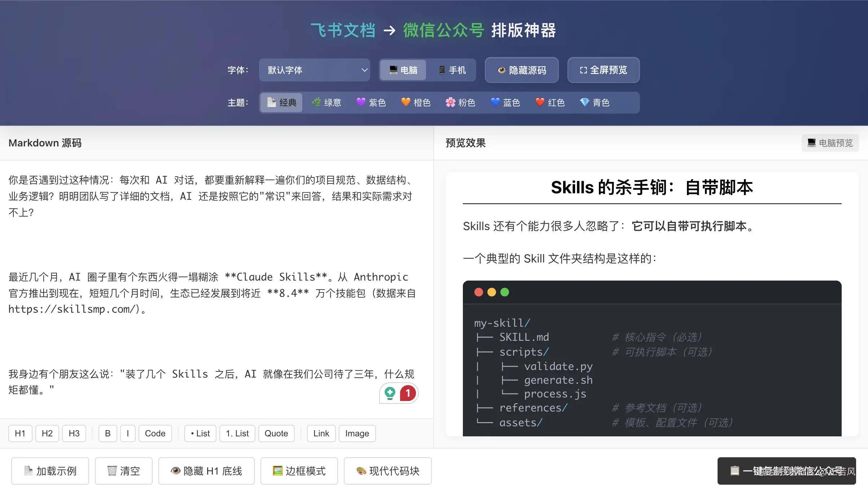Viewport: 868px width, 489px height.
Task: Click inside the Markdown source text area
Action: click(x=216, y=245)
